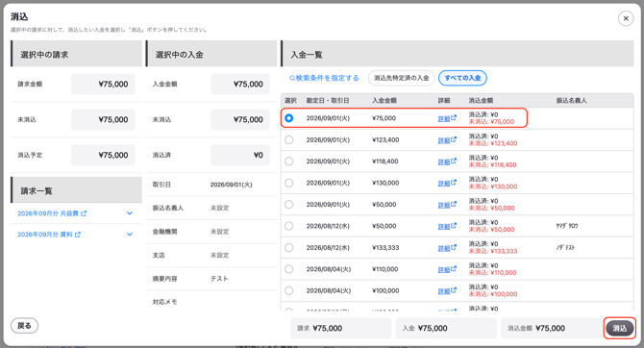
Task: Open the 2026年09月分 共益費 invoice link
Action: coord(52,213)
